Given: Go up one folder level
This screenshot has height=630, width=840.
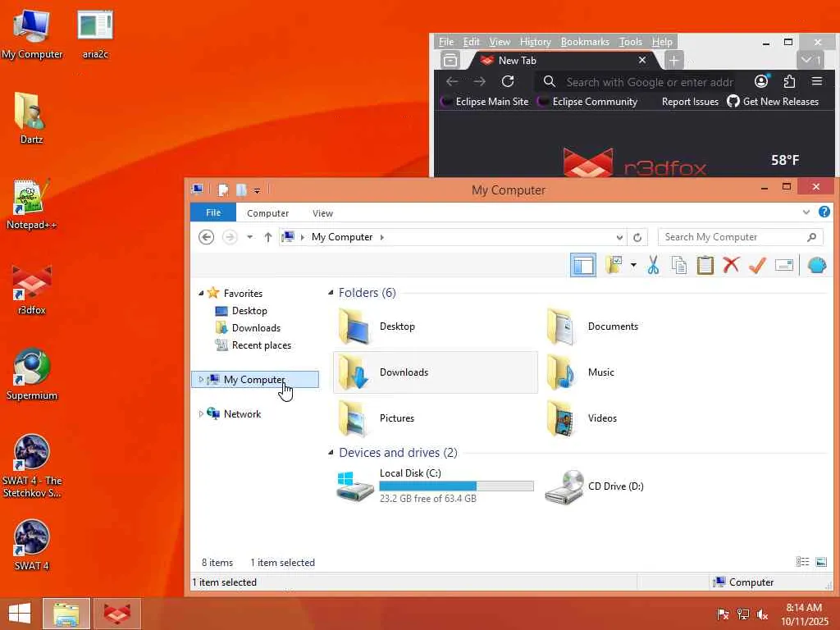Looking at the screenshot, I should pos(268,237).
